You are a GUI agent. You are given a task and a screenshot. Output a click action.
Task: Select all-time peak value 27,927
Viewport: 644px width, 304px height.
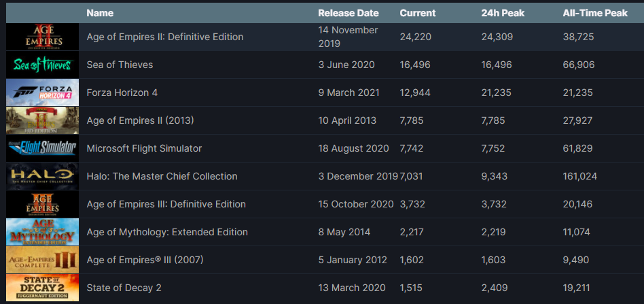point(577,120)
